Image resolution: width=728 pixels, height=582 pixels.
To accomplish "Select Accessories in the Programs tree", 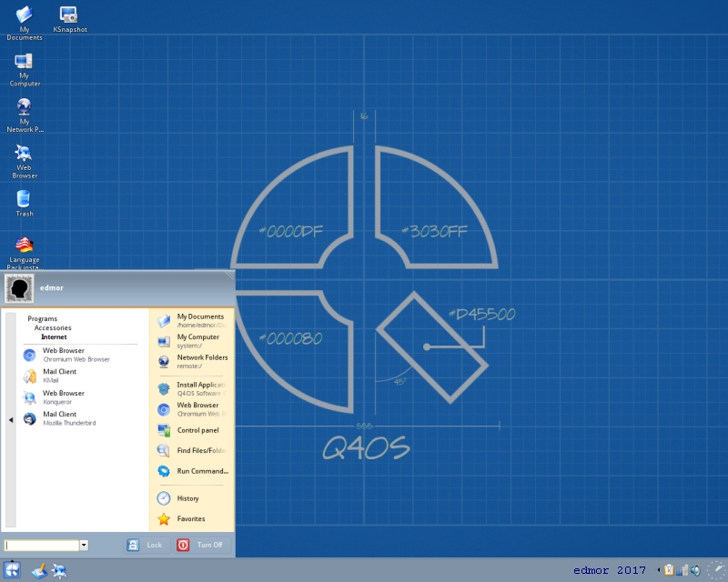I will [x=53, y=327].
